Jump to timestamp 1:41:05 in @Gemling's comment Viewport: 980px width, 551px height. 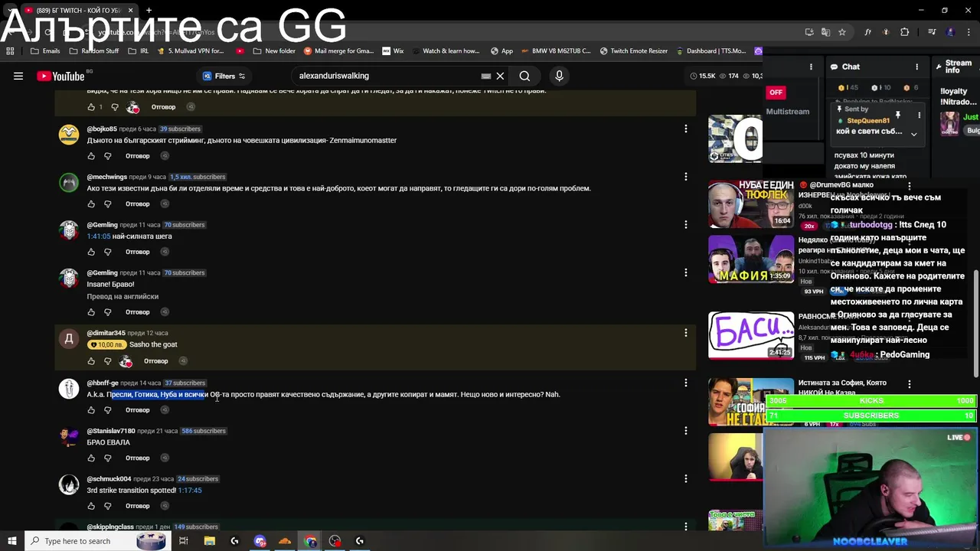click(99, 236)
